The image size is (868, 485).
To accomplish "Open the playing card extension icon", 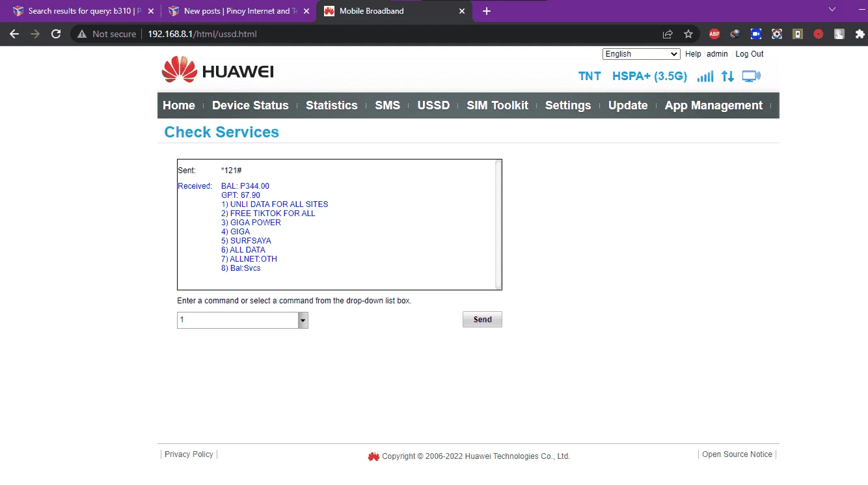I will pos(798,34).
